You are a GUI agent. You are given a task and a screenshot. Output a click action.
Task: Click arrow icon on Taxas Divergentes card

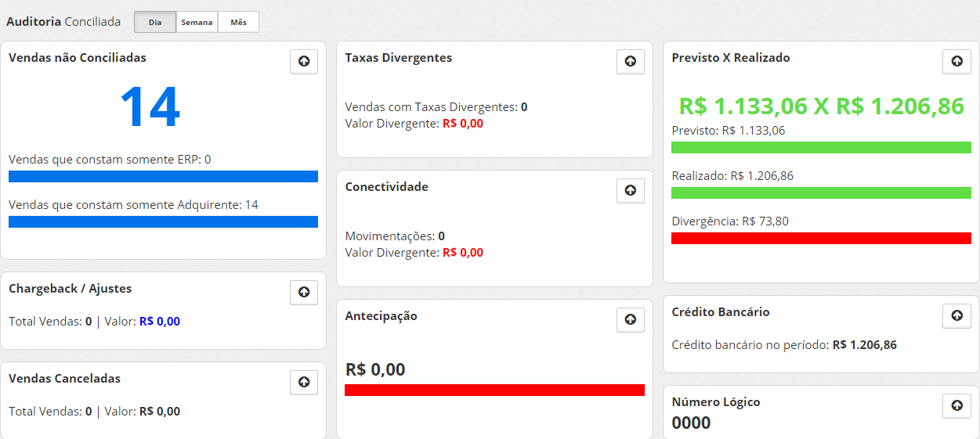[x=631, y=61]
